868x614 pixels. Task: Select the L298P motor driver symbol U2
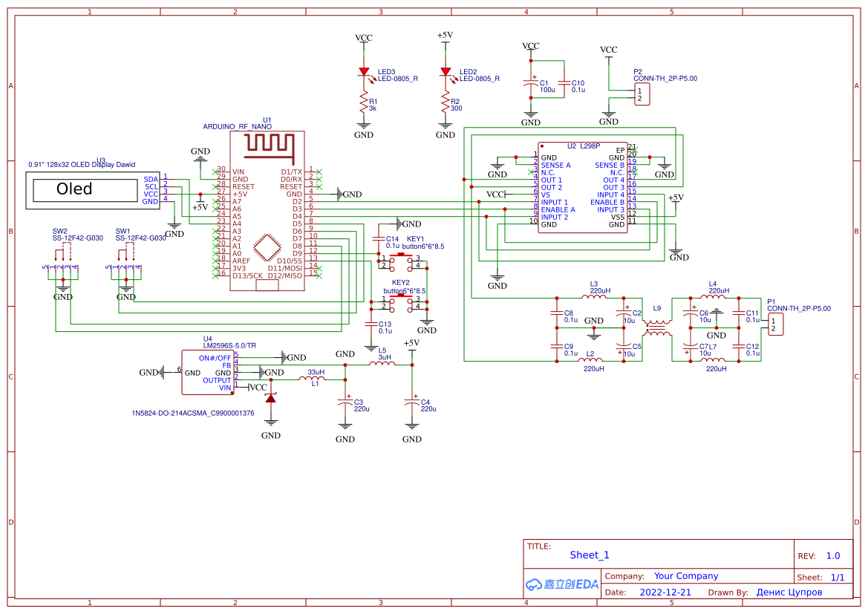click(x=581, y=186)
